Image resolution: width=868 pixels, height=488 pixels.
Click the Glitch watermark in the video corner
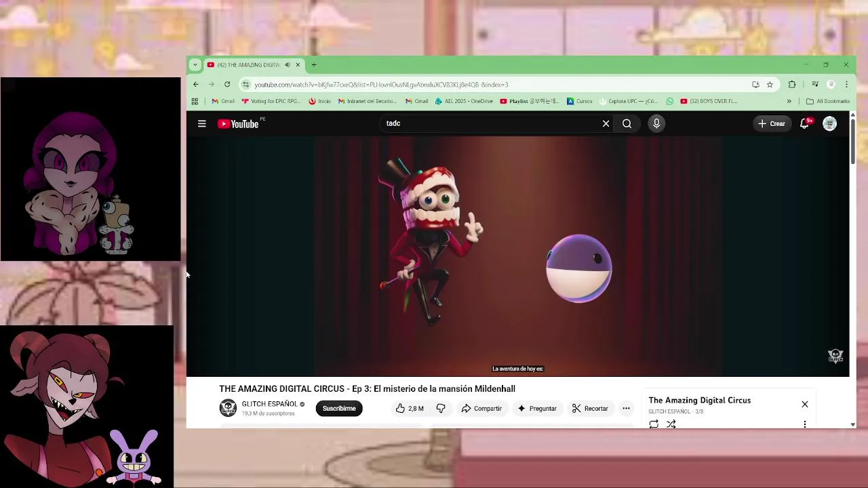pos(835,356)
